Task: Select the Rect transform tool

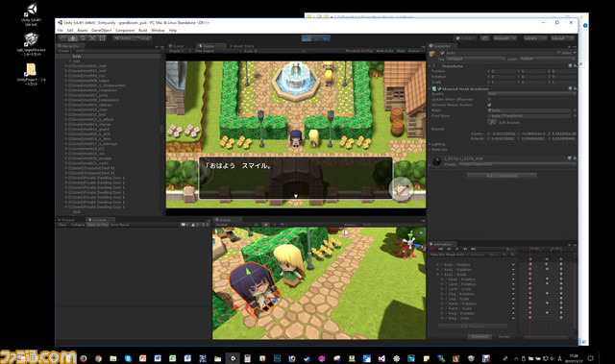Action: 102,38
